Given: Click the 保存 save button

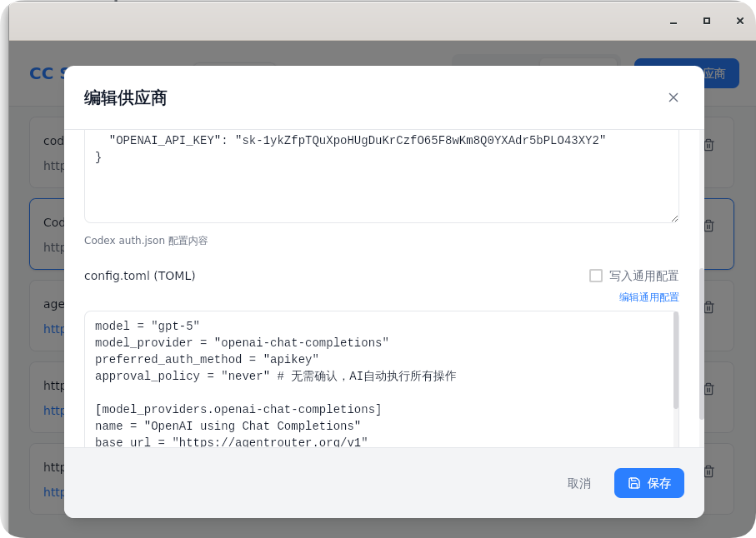Looking at the screenshot, I should click(649, 483).
